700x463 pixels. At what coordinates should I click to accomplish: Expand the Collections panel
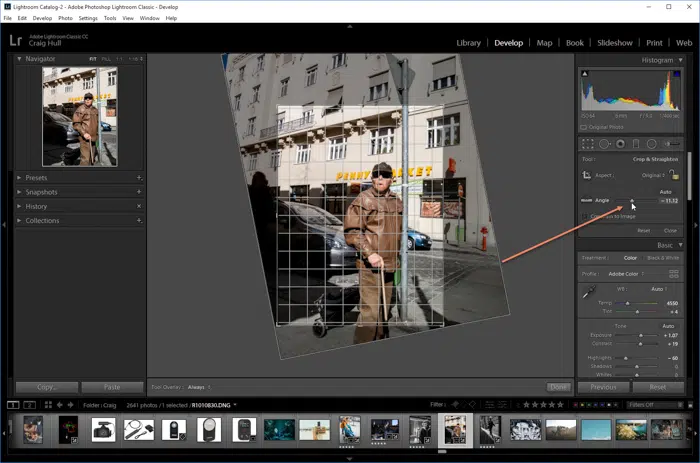coord(19,221)
